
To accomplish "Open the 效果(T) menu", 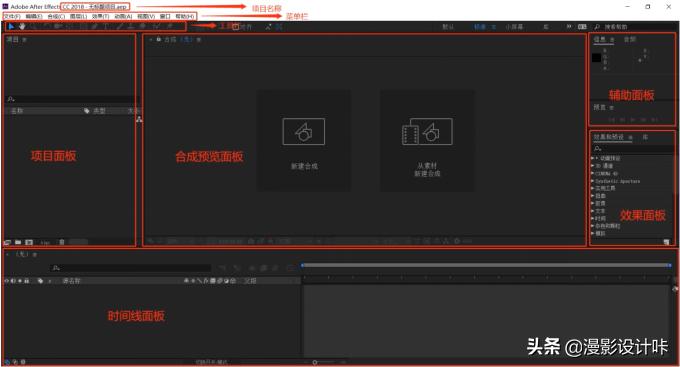I will coord(101,16).
